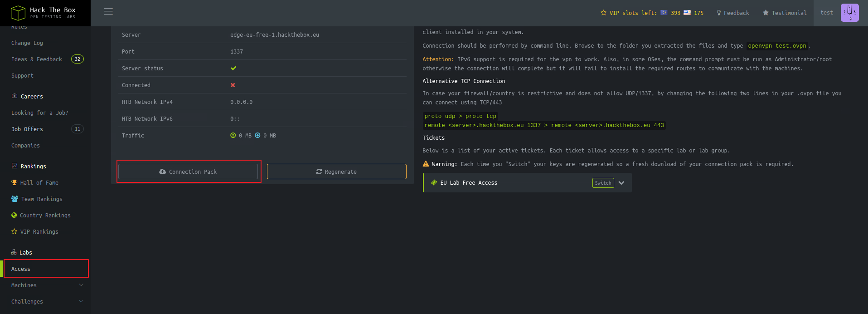Click the proto udp > proto tcp line

(x=460, y=116)
